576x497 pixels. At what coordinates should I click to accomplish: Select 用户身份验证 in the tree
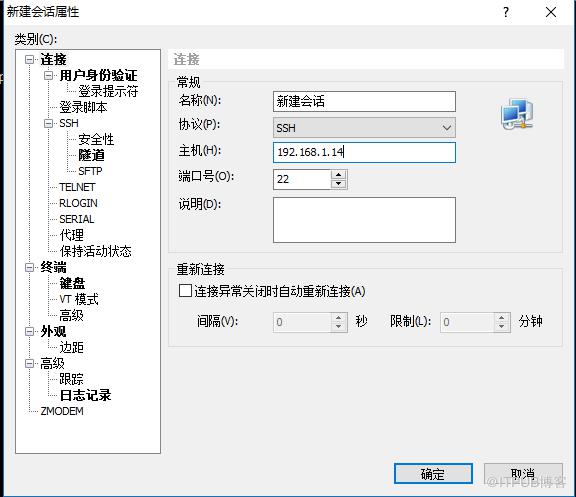point(98,76)
